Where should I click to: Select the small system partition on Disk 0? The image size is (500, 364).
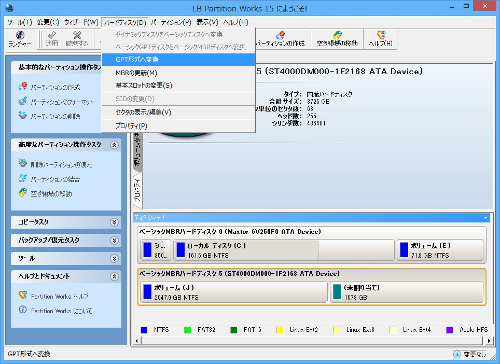pos(156,250)
